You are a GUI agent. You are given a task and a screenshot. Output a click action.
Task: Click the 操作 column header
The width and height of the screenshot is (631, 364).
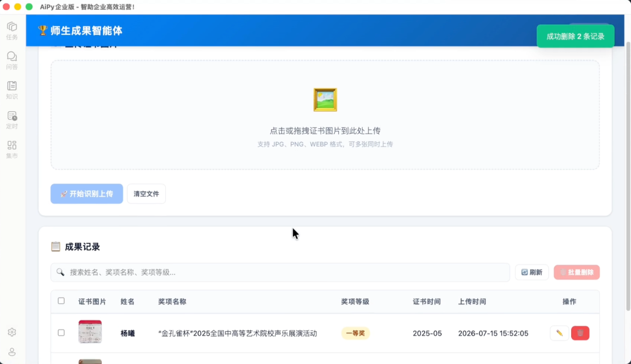click(569, 302)
